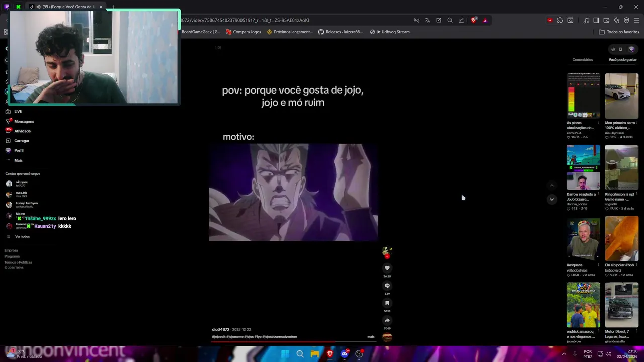This screenshot has width=644, height=362.
Task: Click the tab audio mute speaker icon
Action: point(39,7)
